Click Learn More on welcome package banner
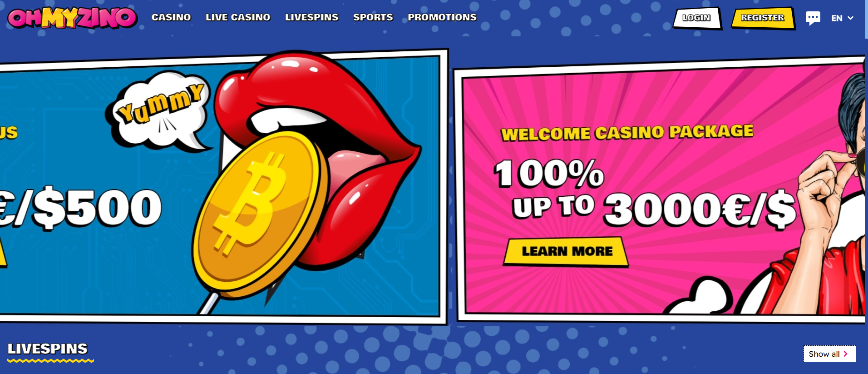The image size is (868, 374). pos(566,251)
